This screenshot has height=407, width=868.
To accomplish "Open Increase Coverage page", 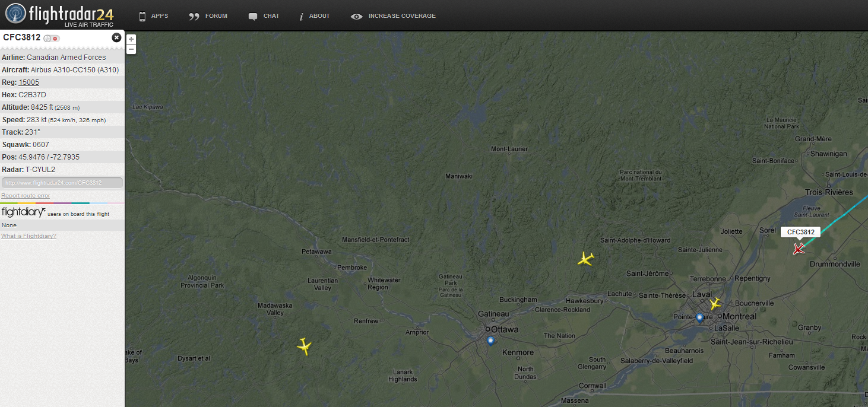I will 393,16.
